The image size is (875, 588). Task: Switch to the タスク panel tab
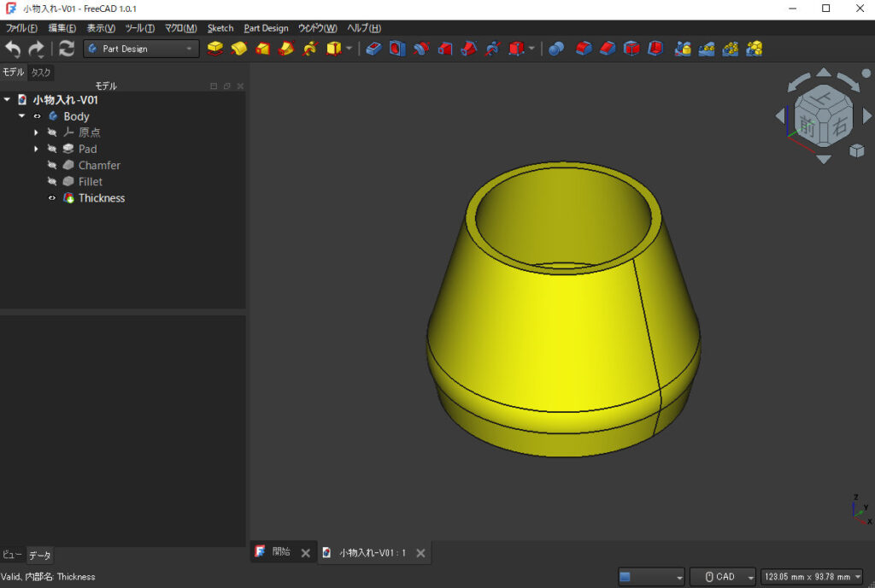pyautogui.click(x=41, y=73)
